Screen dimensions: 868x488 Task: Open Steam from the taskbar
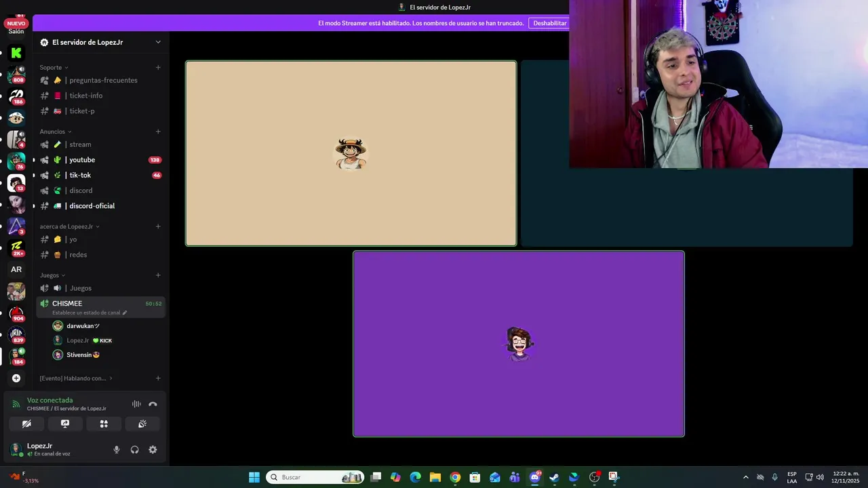tap(554, 477)
